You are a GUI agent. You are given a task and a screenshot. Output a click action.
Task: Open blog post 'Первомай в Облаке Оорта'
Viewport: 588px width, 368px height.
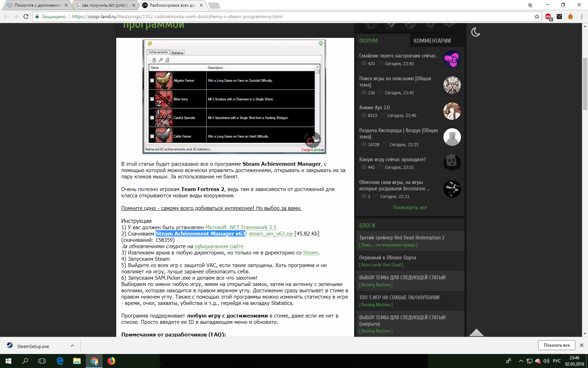387,258
